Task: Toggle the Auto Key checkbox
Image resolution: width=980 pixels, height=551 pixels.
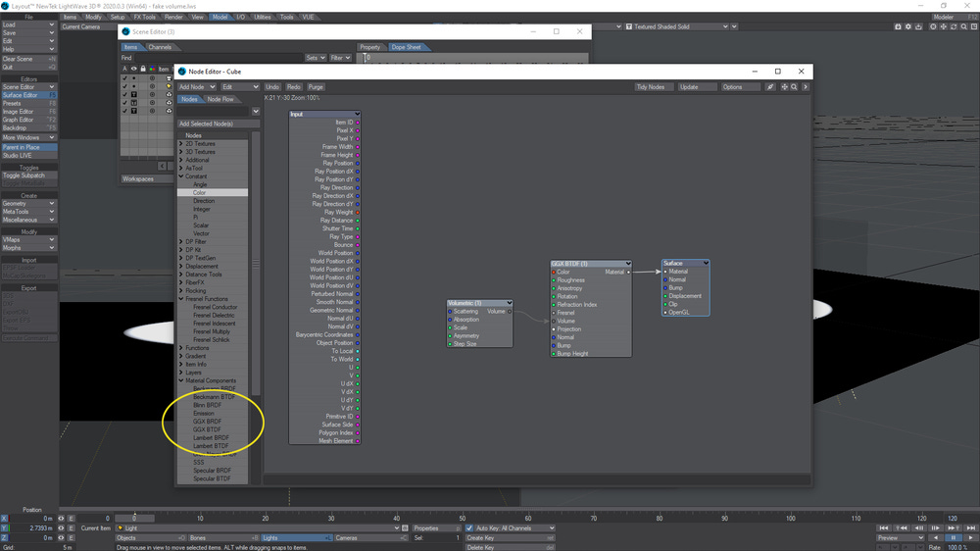Action: point(469,527)
